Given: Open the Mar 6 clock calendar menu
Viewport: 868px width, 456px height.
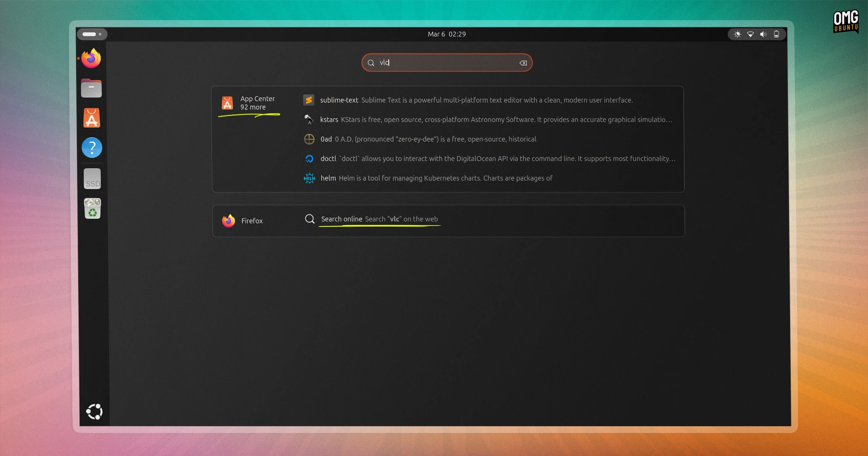Looking at the screenshot, I should click(446, 34).
